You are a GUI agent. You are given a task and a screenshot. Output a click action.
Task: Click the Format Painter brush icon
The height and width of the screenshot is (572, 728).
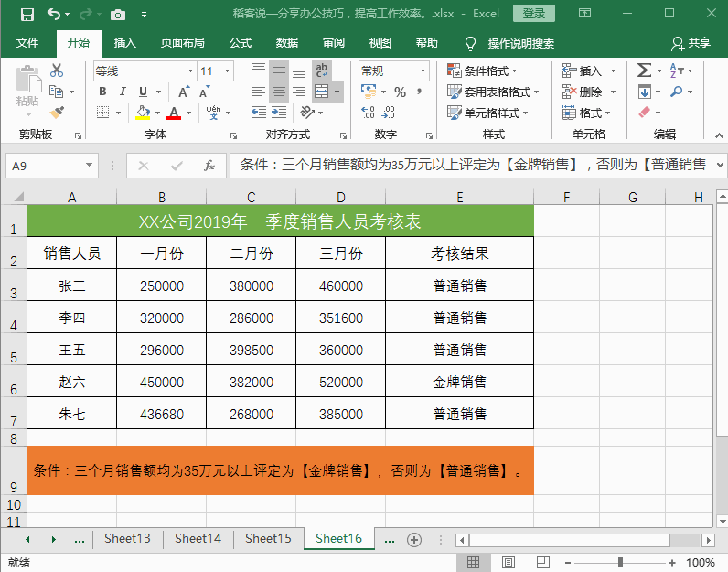(57, 113)
